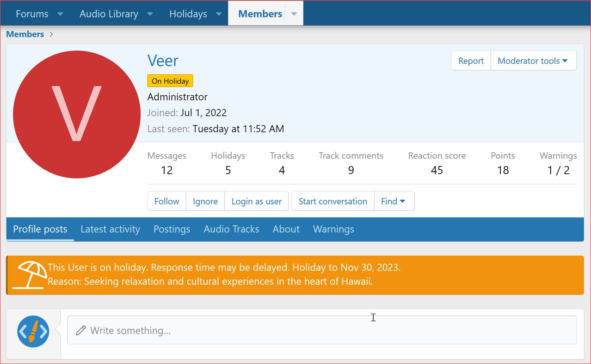
Task: Expand the Holidays dropdown arrow
Action: 218,14
